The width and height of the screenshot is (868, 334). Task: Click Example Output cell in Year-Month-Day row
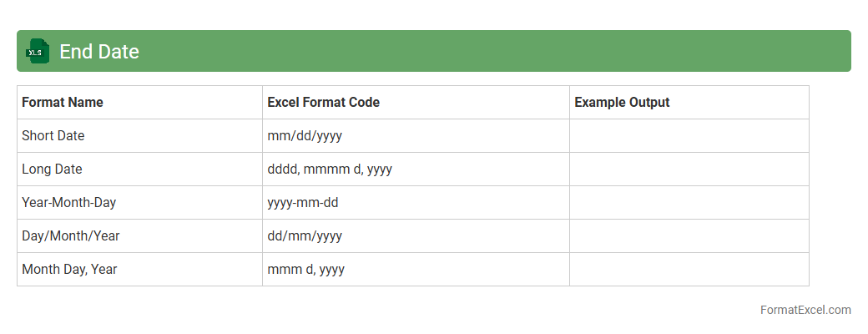click(689, 203)
